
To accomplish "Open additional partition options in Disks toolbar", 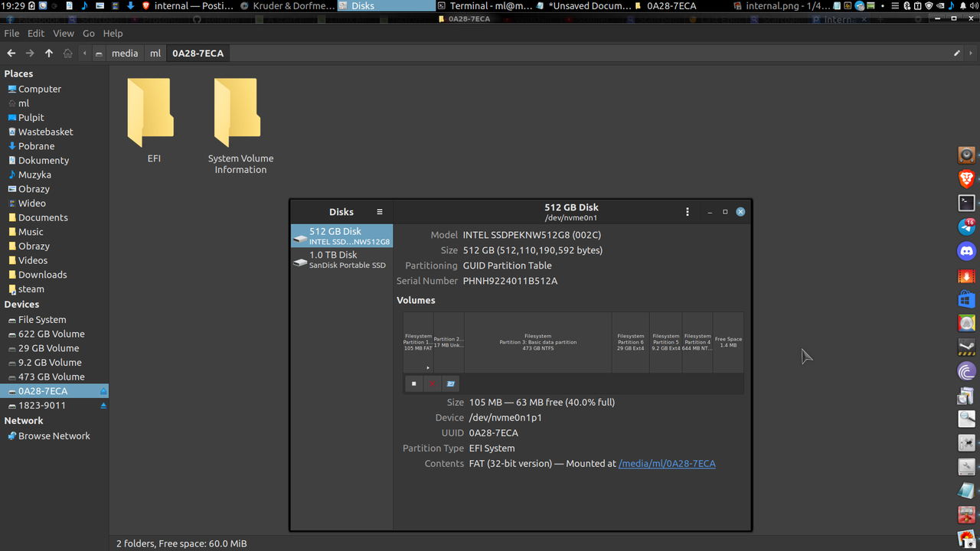I will pyautogui.click(x=450, y=383).
